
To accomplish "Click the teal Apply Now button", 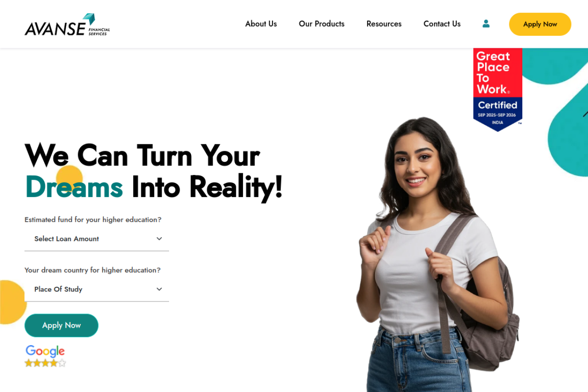I will [x=62, y=325].
